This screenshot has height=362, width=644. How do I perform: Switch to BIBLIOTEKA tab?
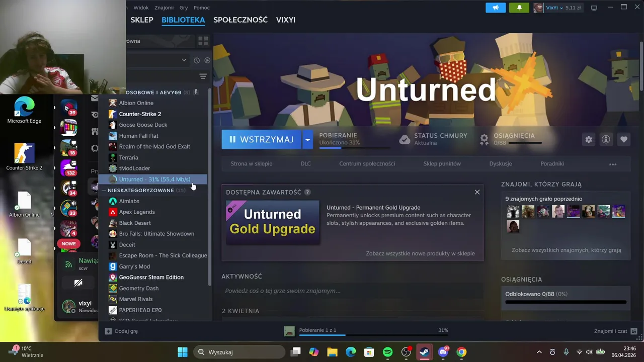tap(183, 20)
